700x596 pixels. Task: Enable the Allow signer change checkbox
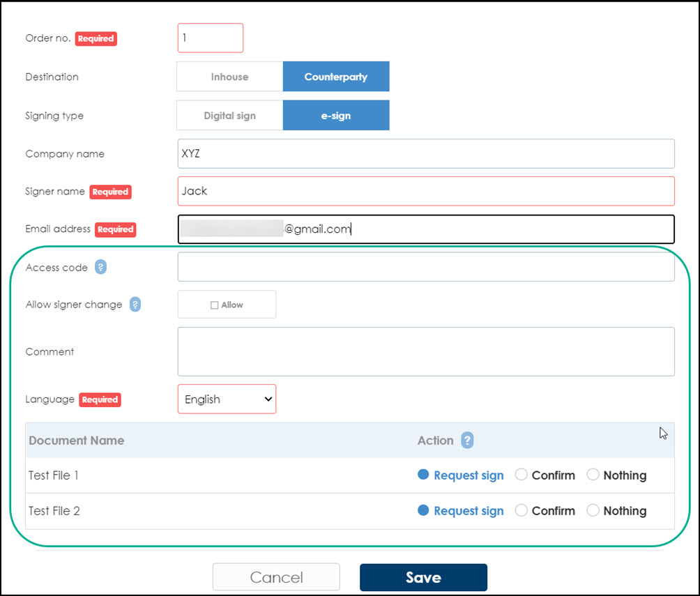point(215,305)
